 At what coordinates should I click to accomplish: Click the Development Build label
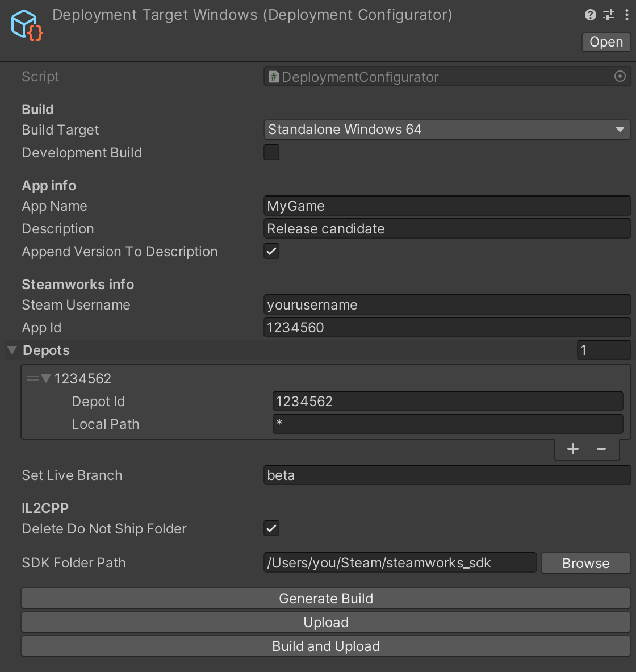(82, 153)
